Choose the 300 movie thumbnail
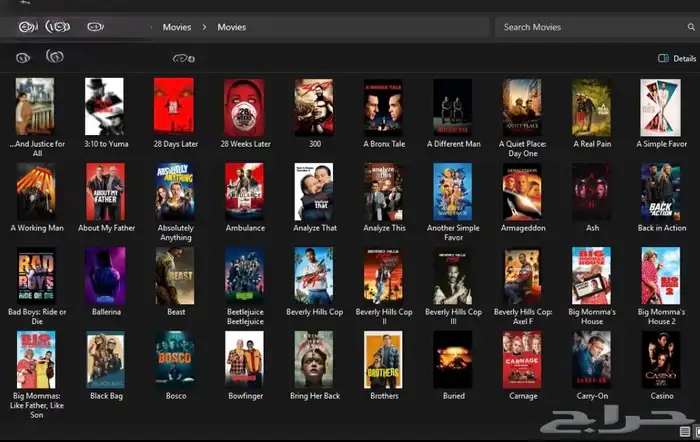700x442 pixels. point(314,107)
